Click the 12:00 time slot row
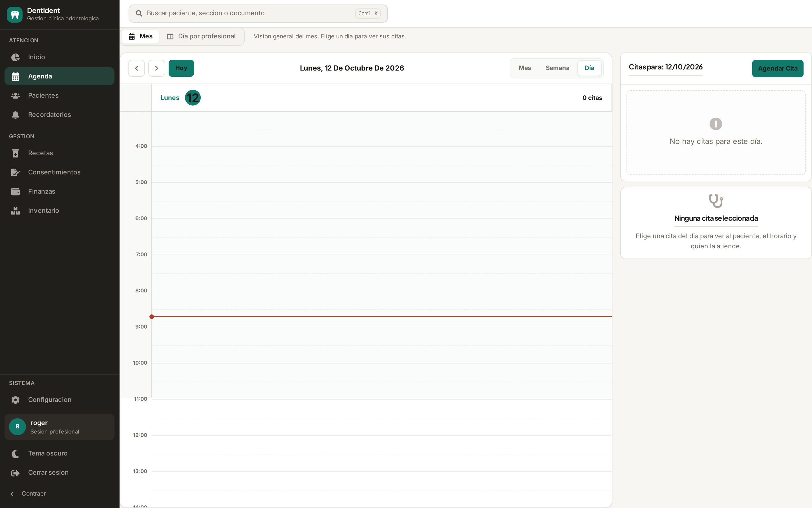This screenshot has height=508, width=812. pyautogui.click(x=381, y=454)
